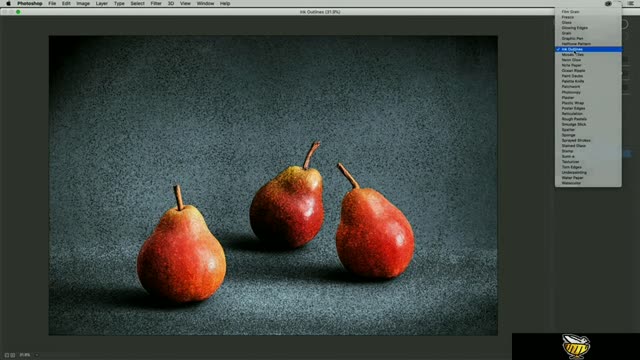
Task: Click the green window zoom button
Action: 18,12
